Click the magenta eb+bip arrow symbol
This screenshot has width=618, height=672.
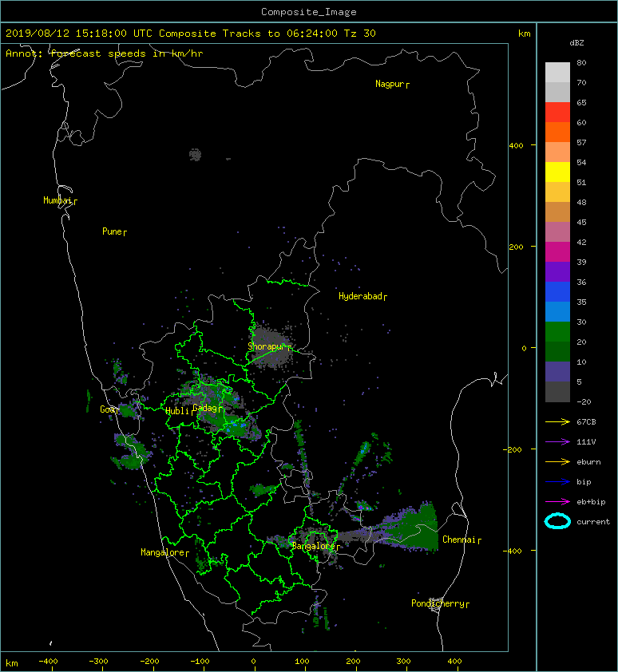(557, 501)
